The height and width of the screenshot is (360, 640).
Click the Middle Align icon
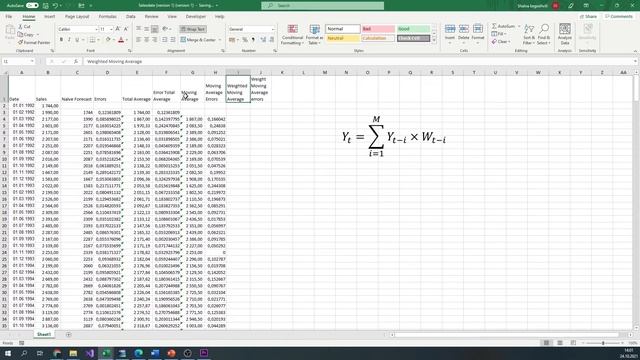[x=147, y=29]
